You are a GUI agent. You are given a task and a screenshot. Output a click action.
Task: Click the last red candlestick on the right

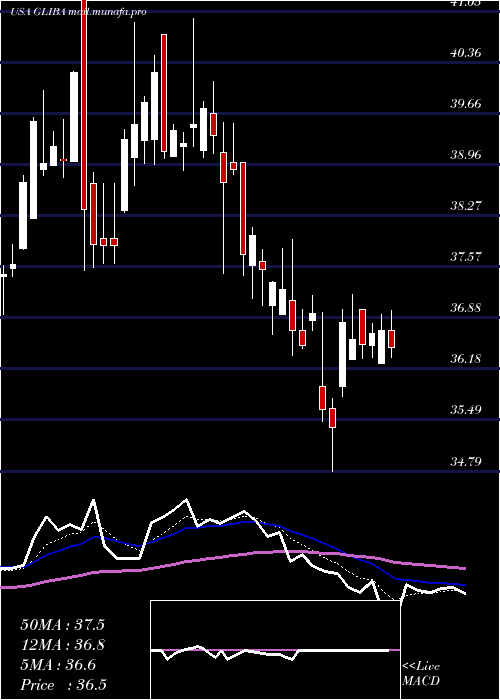coord(392,339)
